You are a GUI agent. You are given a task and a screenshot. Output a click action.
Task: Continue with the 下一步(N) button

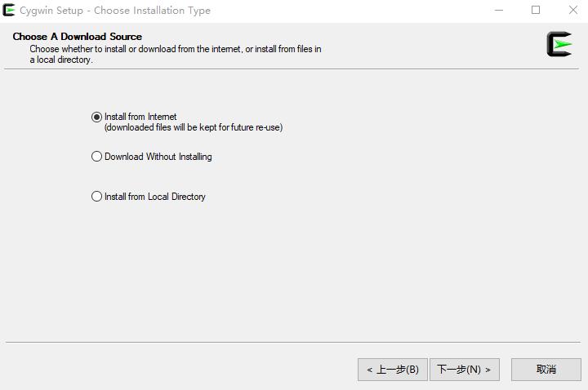tap(465, 370)
